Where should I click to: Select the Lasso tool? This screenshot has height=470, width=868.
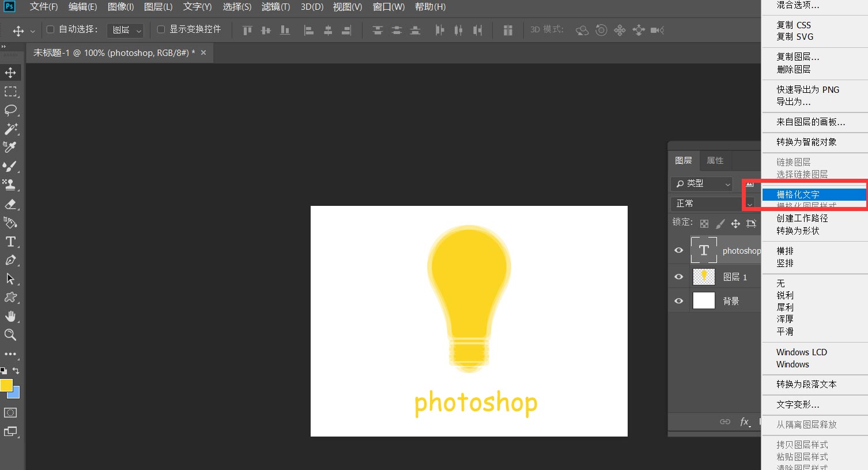click(x=10, y=110)
